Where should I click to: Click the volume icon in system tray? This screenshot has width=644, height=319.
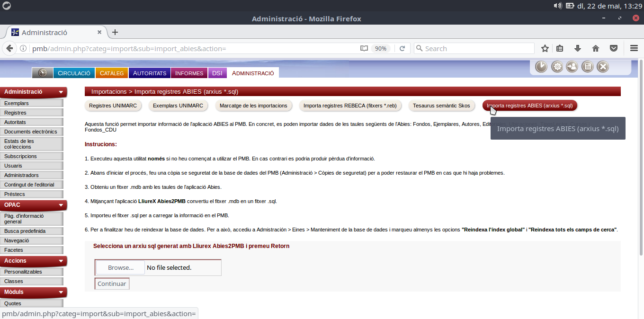[557, 6]
